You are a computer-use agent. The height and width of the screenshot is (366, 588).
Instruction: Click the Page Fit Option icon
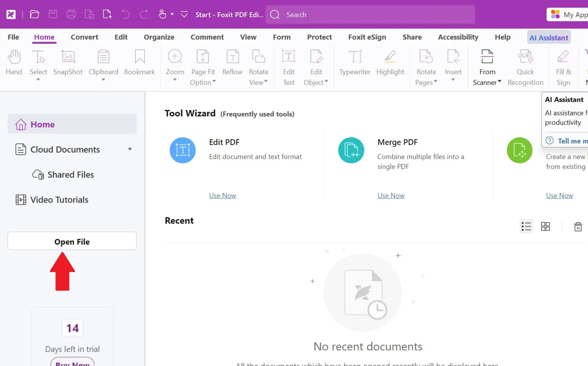(203, 57)
